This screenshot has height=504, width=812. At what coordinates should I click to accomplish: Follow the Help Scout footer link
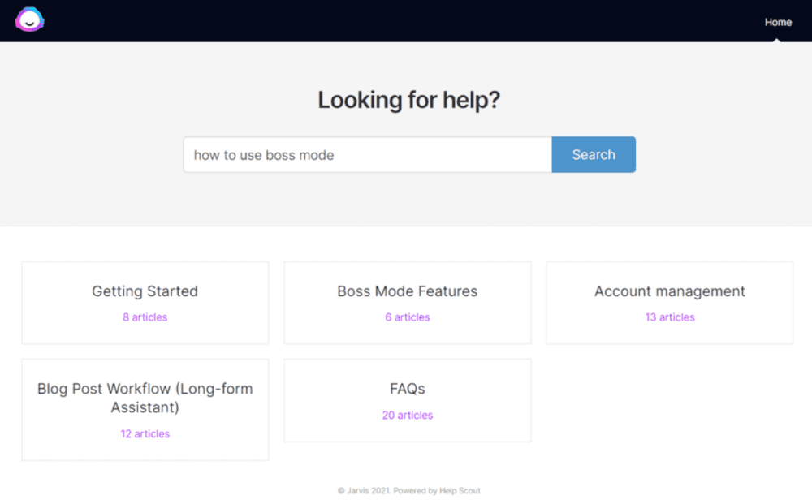pos(460,490)
